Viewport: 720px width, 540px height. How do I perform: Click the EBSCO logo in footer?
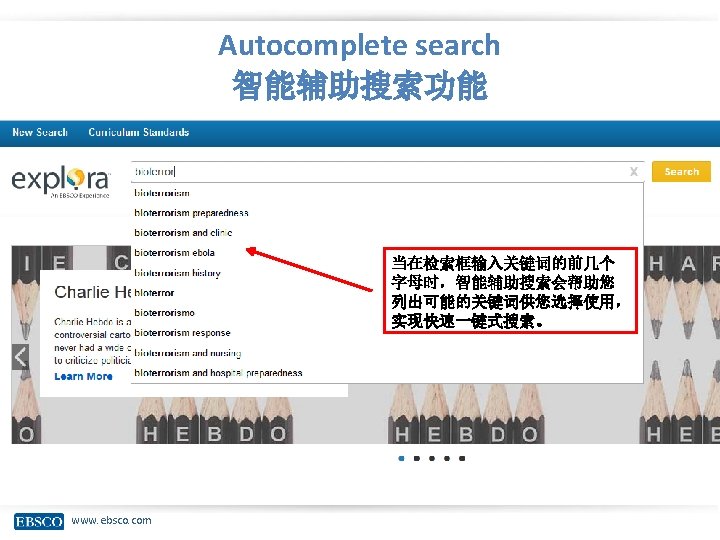coord(39,521)
